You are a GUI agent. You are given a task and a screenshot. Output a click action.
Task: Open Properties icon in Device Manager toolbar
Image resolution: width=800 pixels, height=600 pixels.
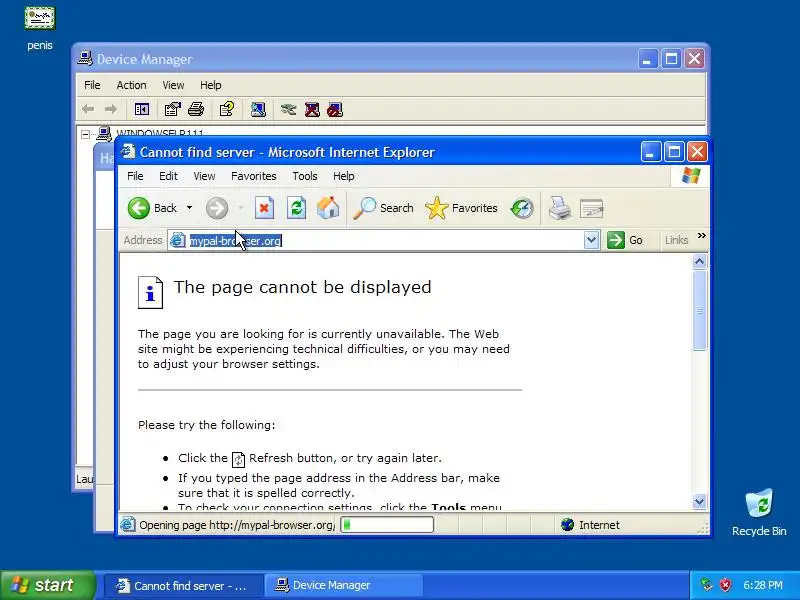click(172, 109)
